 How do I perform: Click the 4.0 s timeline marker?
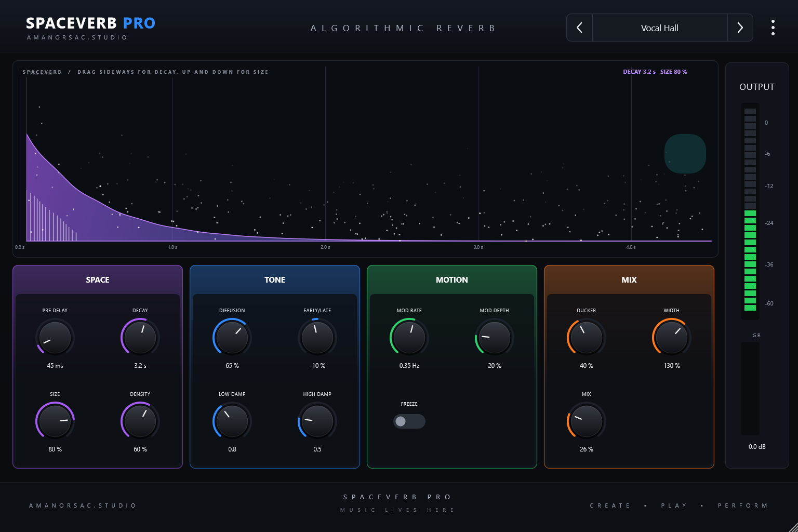point(631,247)
